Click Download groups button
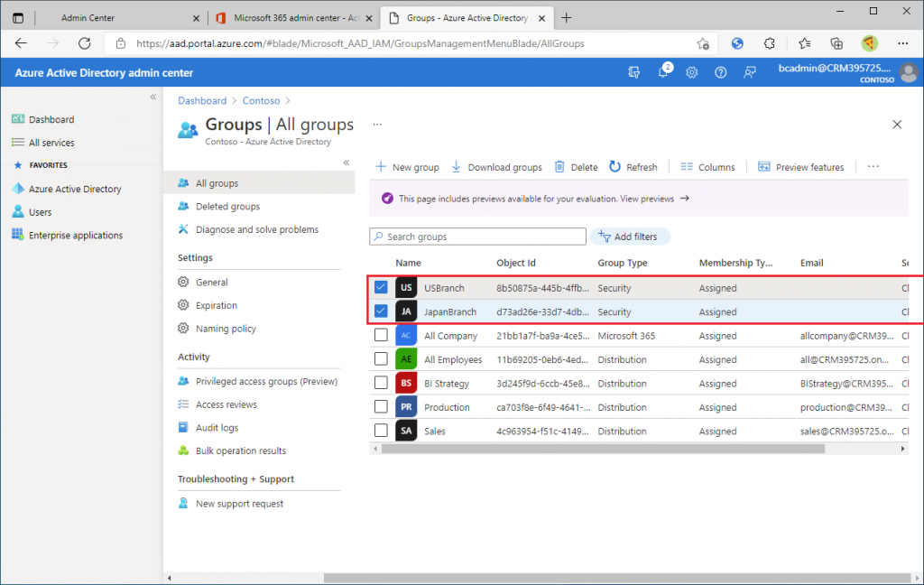This screenshot has width=924, height=585. coord(497,167)
